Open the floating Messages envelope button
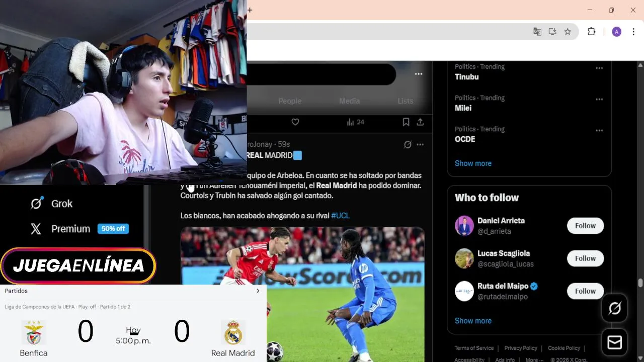Viewport: 644px width, 362px height. point(615,342)
